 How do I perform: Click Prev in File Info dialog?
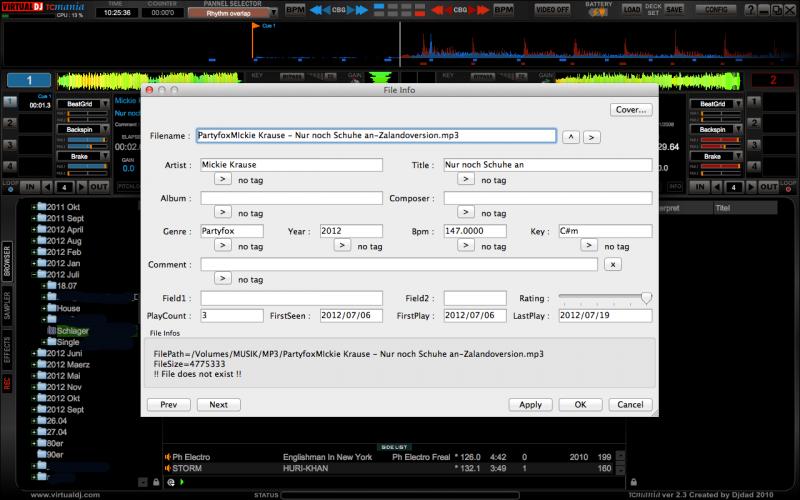[168, 405]
